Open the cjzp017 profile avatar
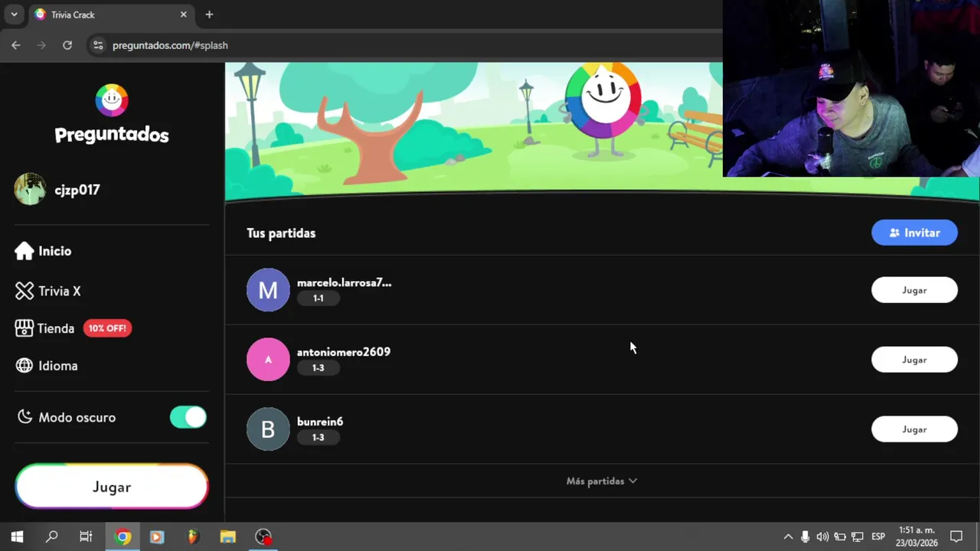Image resolution: width=980 pixels, height=551 pixels. pyautogui.click(x=30, y=189)
